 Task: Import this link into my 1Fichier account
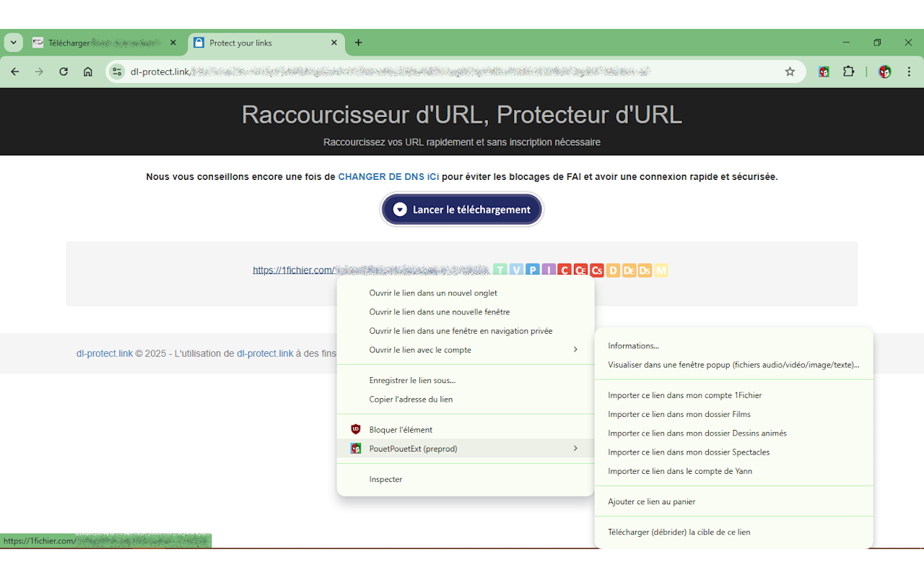point(733,395)
